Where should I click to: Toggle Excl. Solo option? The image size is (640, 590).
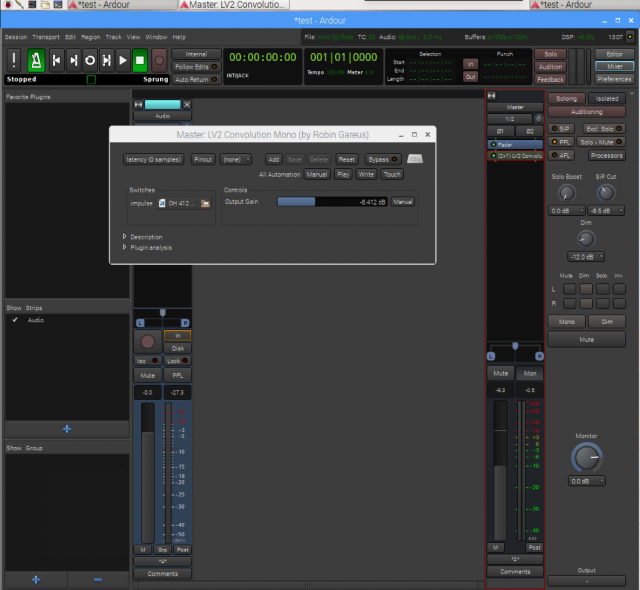tap(604, 129)
